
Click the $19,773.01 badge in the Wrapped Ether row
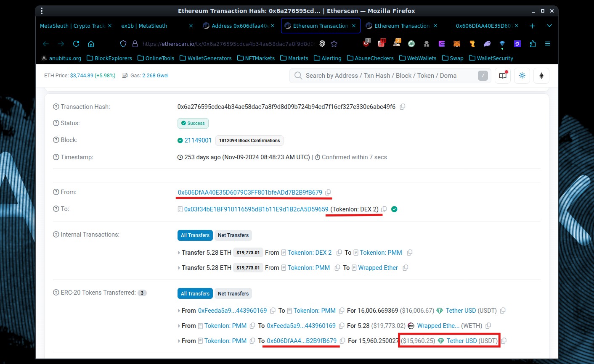point(248,268)
